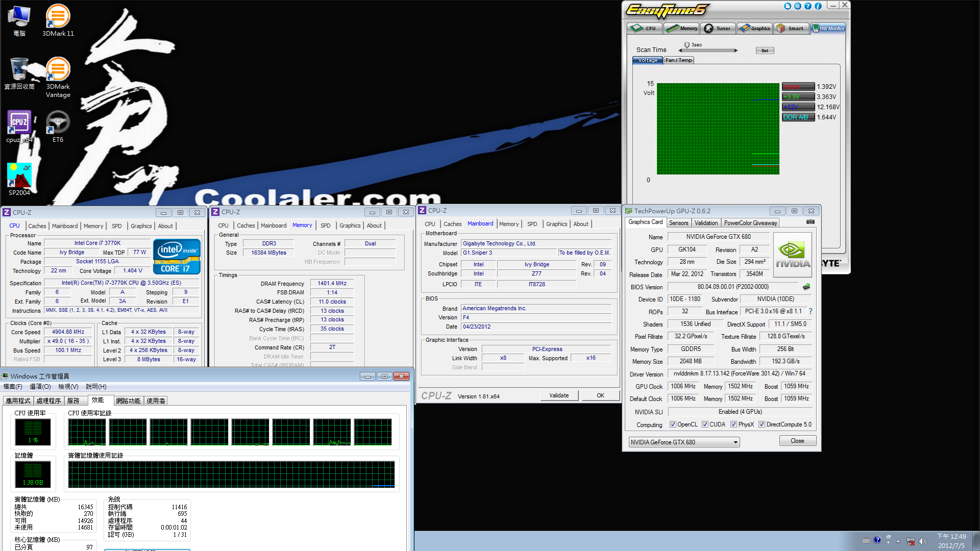Image resolution: width=980 pixels, height=551 pixels.
Task: Open the Computer desktop icon
Action: point(19,20)
